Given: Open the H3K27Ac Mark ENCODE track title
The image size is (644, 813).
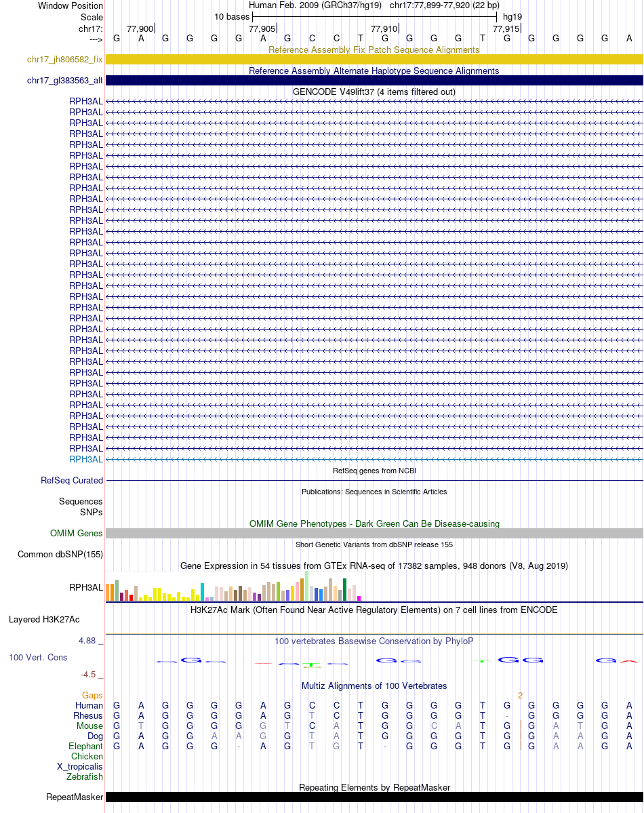Looking at the screenshot, I should (x=374, y=610).
